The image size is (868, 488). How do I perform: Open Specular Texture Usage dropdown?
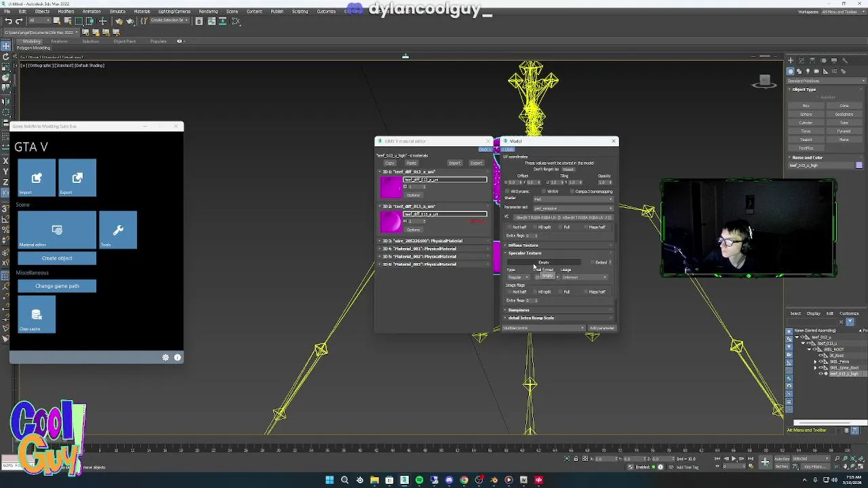(x=586, y=277)
